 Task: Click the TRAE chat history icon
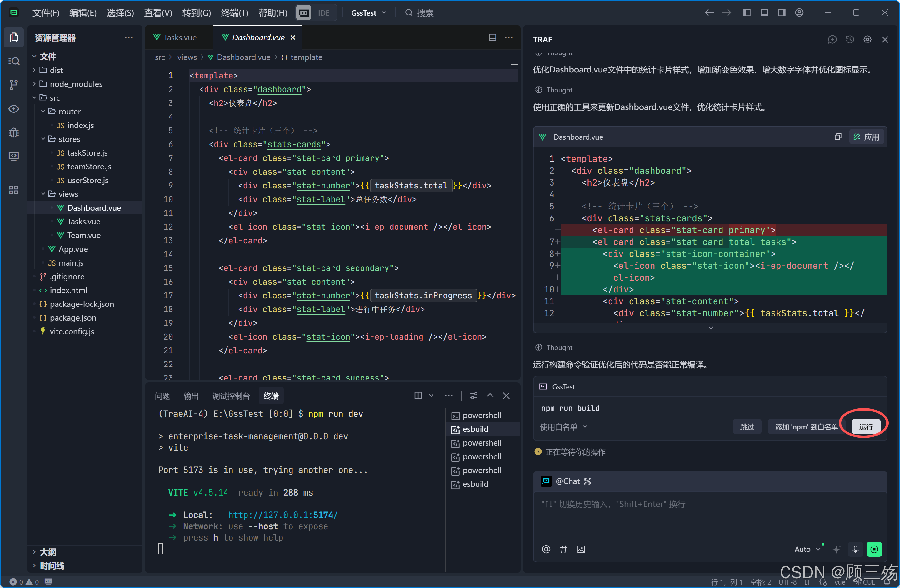pos(850,39)
